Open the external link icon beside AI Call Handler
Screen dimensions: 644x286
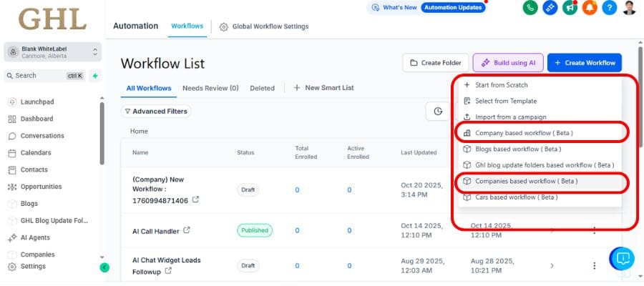pyautogui.click(x=187, y=230)
